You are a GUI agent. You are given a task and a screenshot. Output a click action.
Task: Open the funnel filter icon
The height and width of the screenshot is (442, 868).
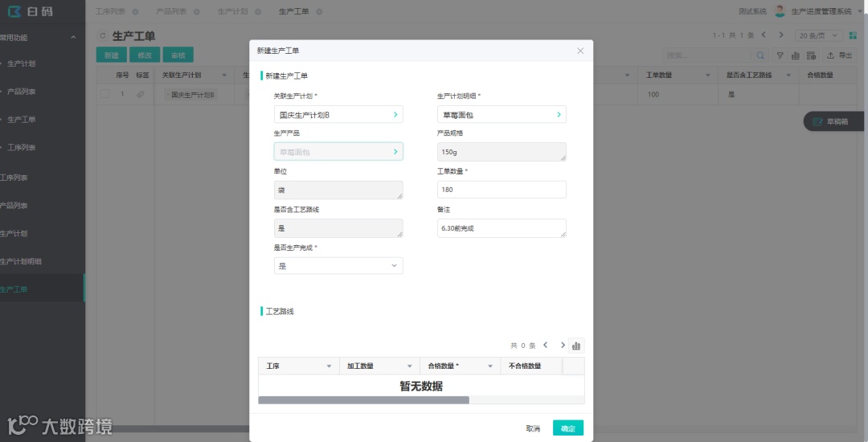point(780,55)
